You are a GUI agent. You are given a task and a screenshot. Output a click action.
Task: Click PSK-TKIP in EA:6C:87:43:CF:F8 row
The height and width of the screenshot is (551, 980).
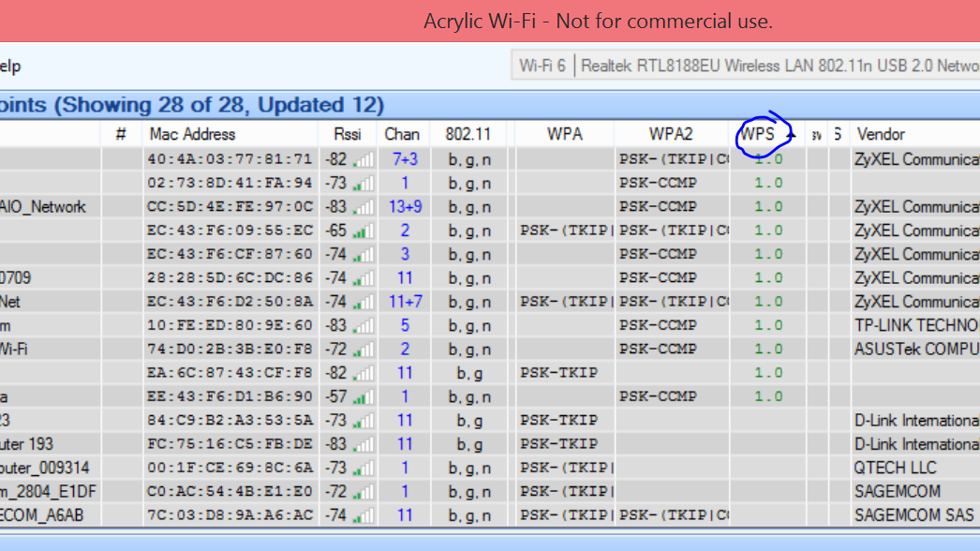pos(558,373)
